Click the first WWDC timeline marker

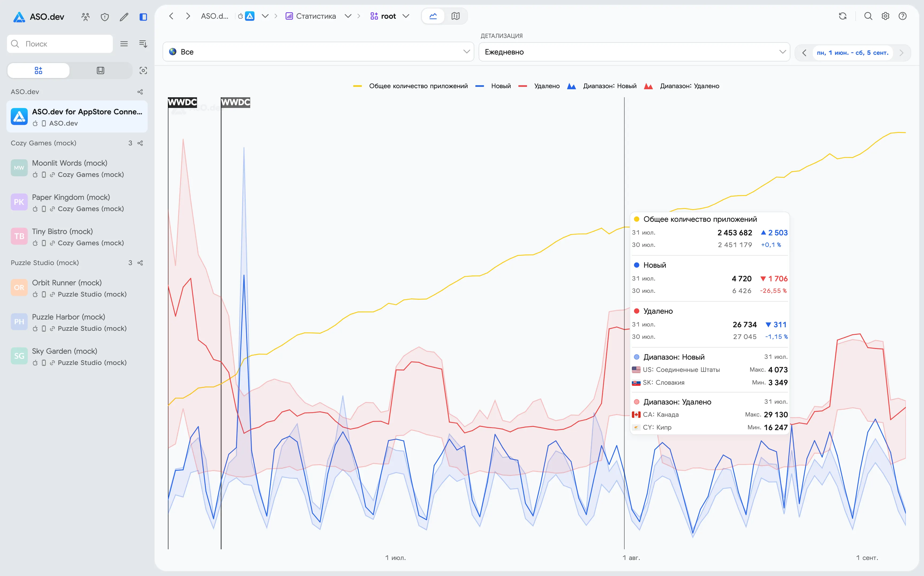(183, 102)
